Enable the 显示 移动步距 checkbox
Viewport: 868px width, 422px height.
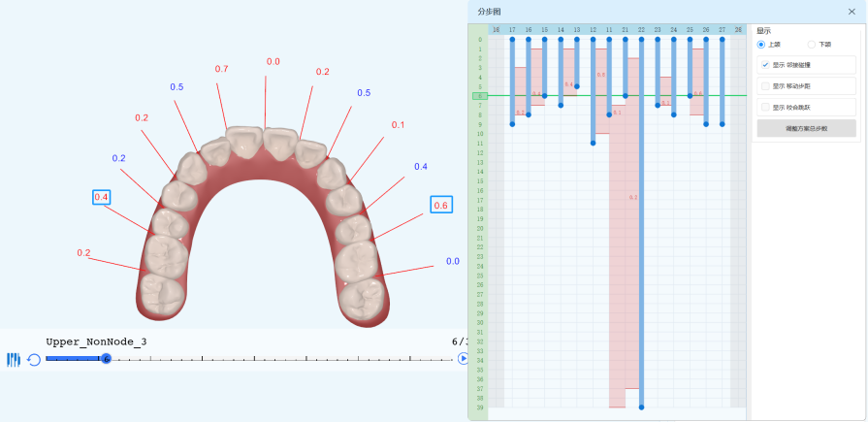[x=765, y=86]
